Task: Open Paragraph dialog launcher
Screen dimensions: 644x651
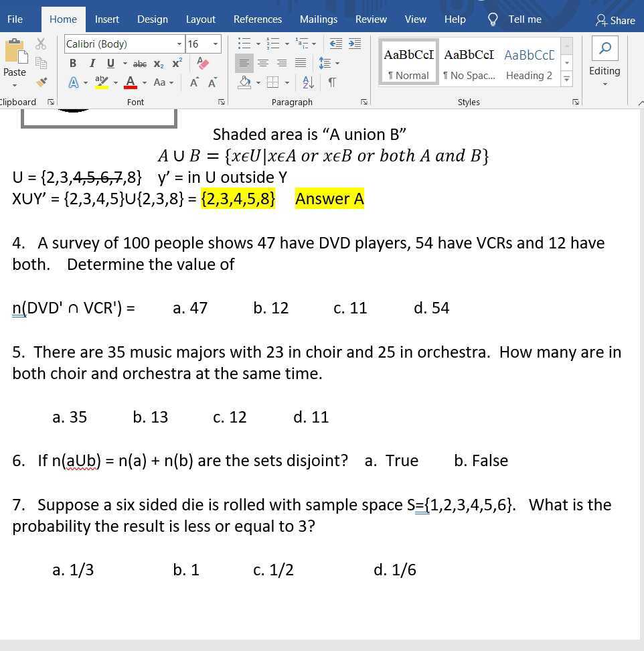Action: coord(364,102)
